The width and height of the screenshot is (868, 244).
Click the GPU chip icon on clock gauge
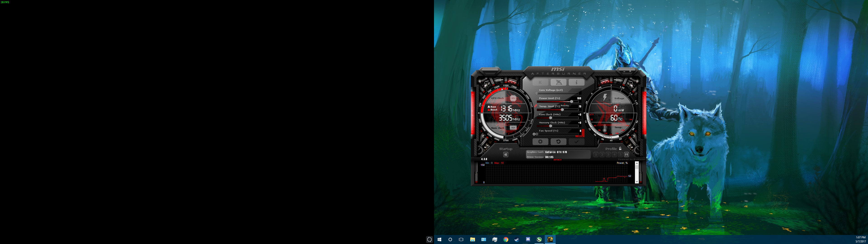(513, 98)
